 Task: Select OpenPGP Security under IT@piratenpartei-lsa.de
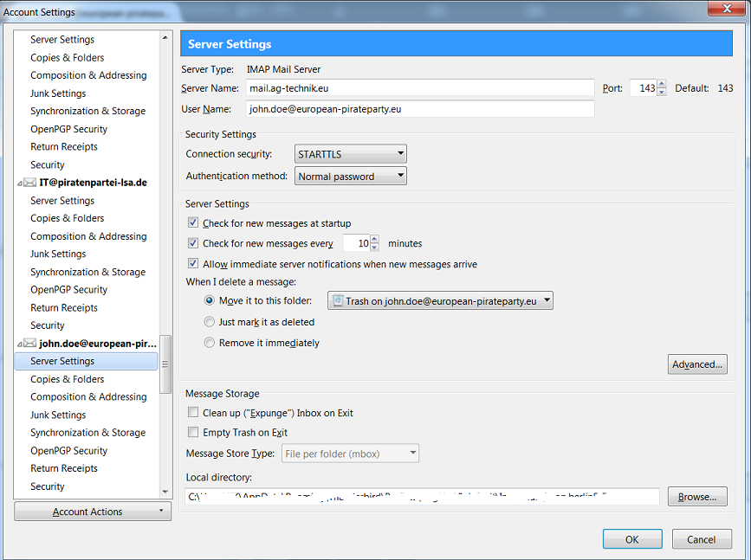tap(68, 290)
